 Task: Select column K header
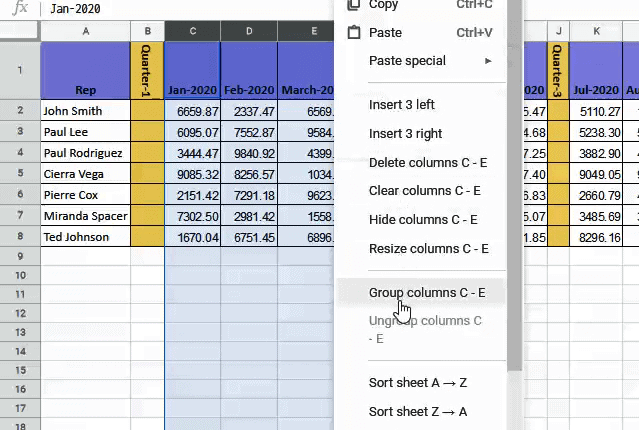(597, 32)
